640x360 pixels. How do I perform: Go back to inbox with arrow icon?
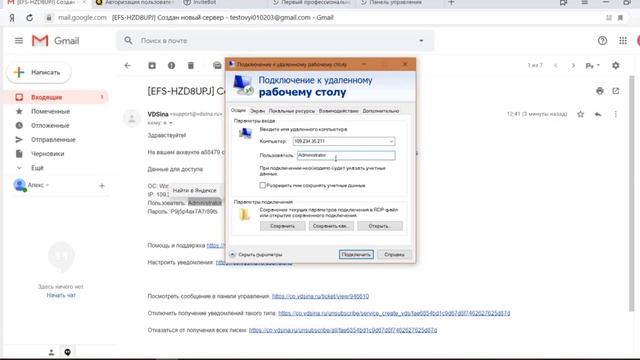128,65
